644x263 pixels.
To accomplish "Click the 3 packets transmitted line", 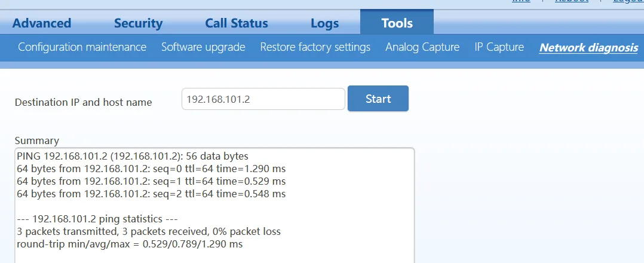I will click(149, 231).
